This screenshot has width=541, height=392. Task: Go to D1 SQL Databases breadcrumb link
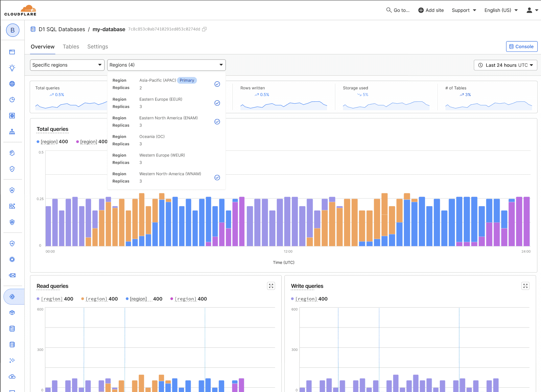click(x=62, y=29)
